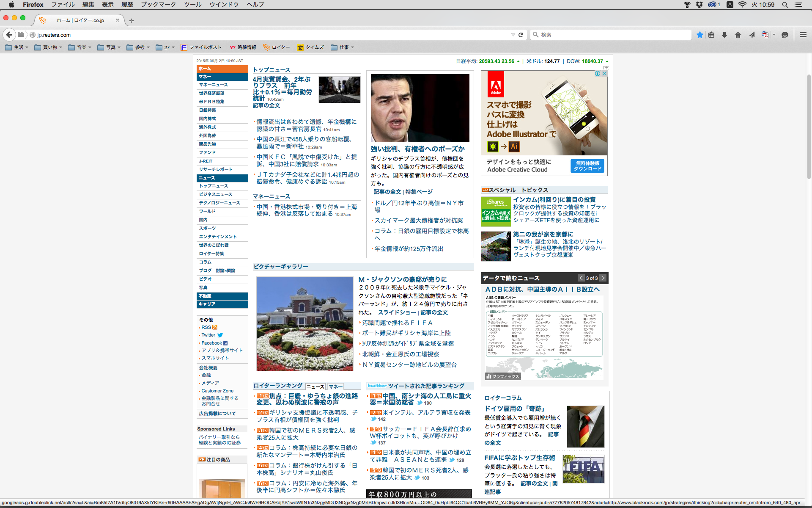Open the URL bar history dropdown arrow

[x=513, y=35]
